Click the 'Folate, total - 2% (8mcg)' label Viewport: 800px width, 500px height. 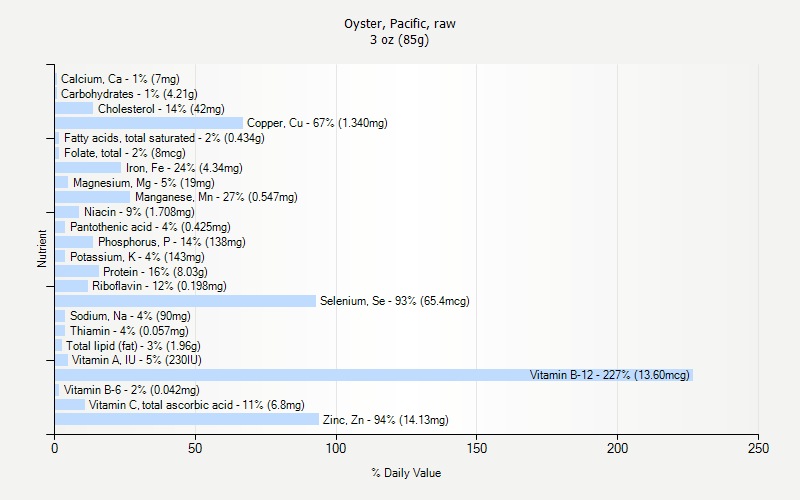tap(125, 153)
